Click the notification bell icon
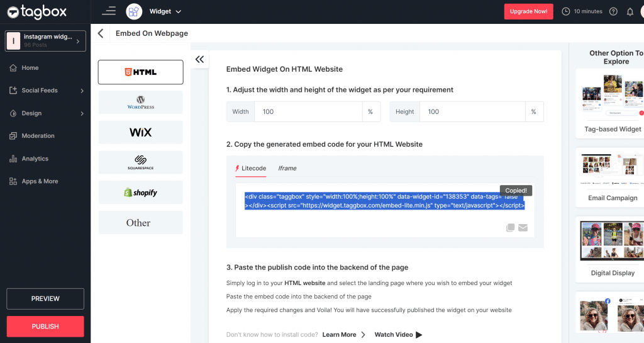The width and height of the screenshot is (644, 343). point(630,11)
